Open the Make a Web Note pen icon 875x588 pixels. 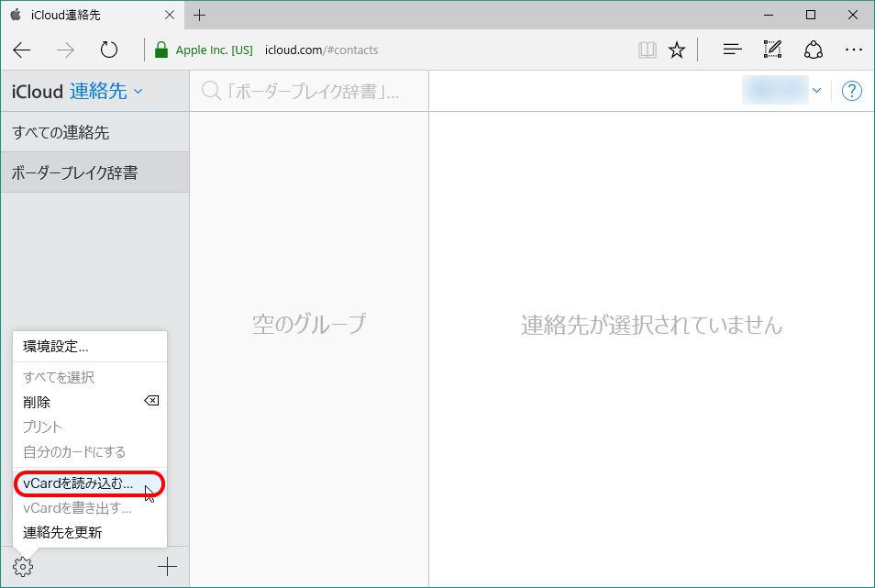[772, 50]
